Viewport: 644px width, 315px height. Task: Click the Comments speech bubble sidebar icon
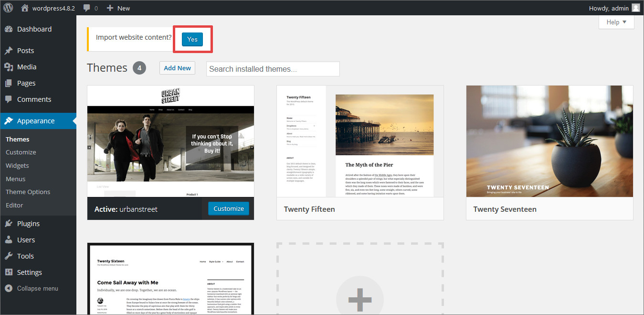9,99
